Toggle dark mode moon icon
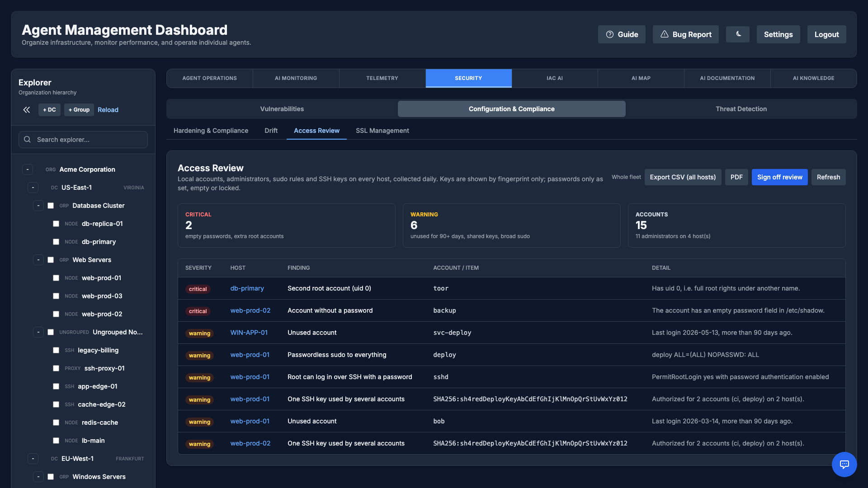The height and width of the screenshot is (488, 868). tap(738, 34)
